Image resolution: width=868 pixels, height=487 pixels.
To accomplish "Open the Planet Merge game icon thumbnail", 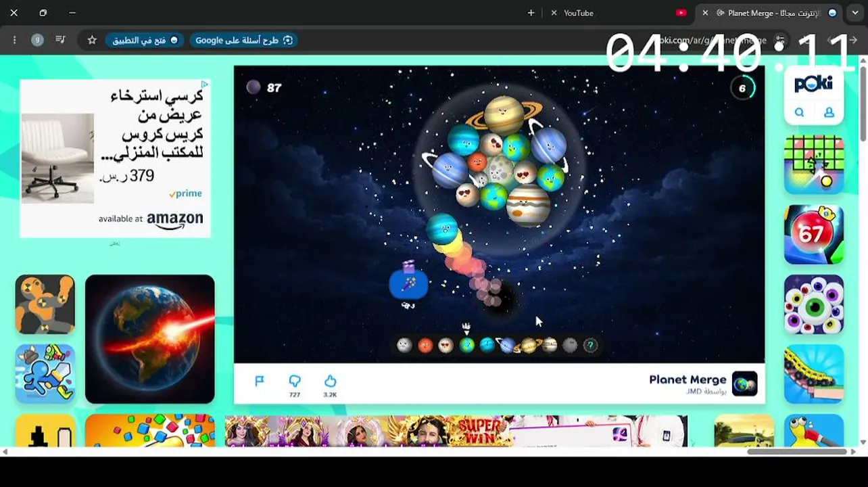I will point(744,384).
